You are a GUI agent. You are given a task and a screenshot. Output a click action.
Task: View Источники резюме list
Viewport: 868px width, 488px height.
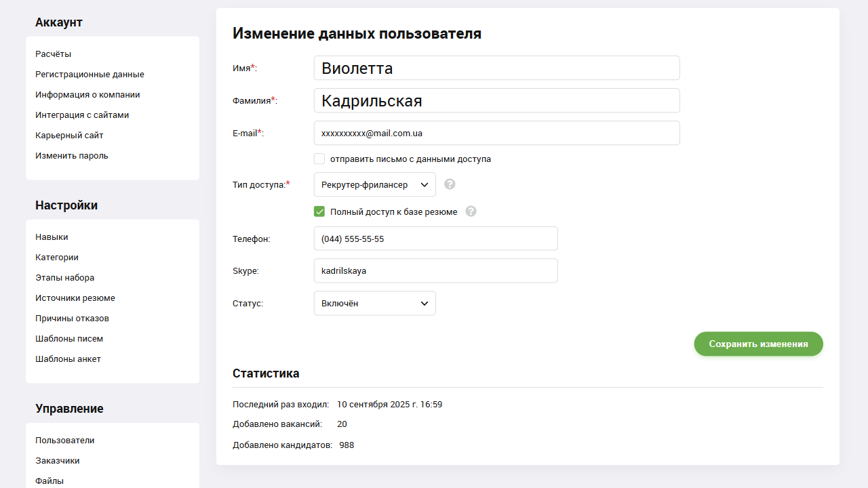(x=75, y=298)
